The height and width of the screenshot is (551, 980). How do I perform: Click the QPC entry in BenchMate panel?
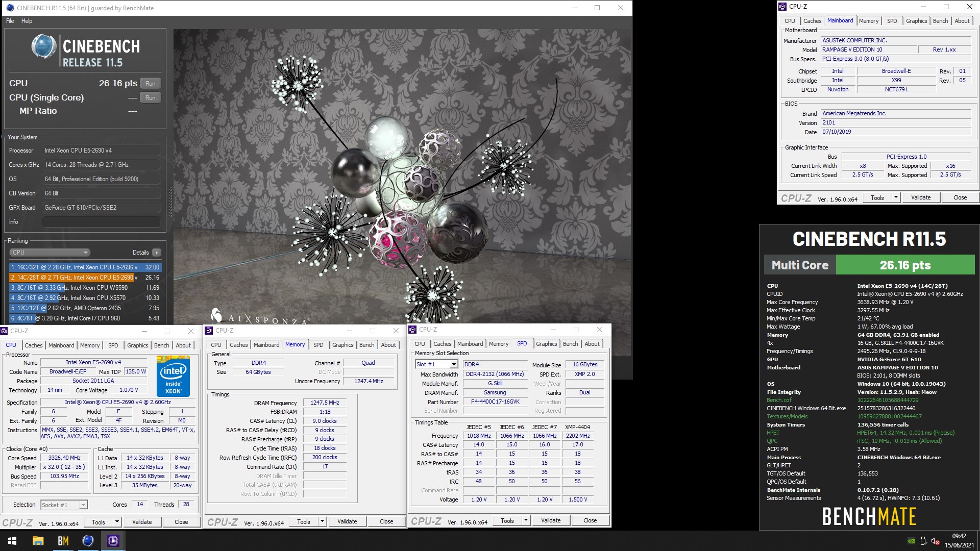(772, 441)
